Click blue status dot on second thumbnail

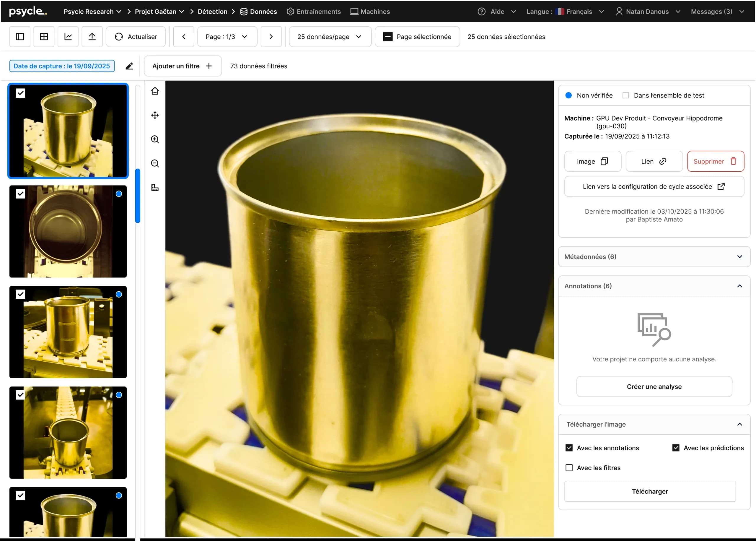(x=119, y=194)
